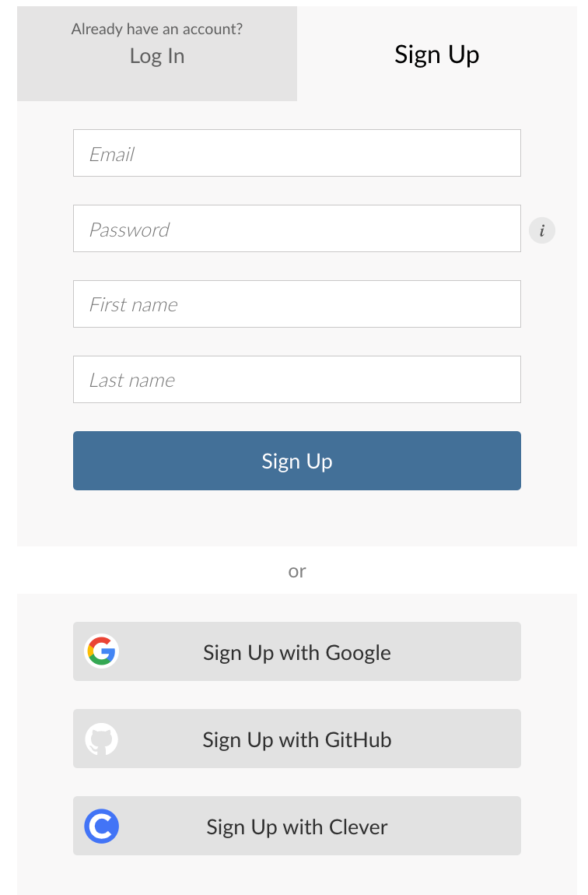The height and width of the screenshot is (895, 588).
Task: Choose Sign Up with Clever
Action: pyautogui.click(x=296, y=826)
